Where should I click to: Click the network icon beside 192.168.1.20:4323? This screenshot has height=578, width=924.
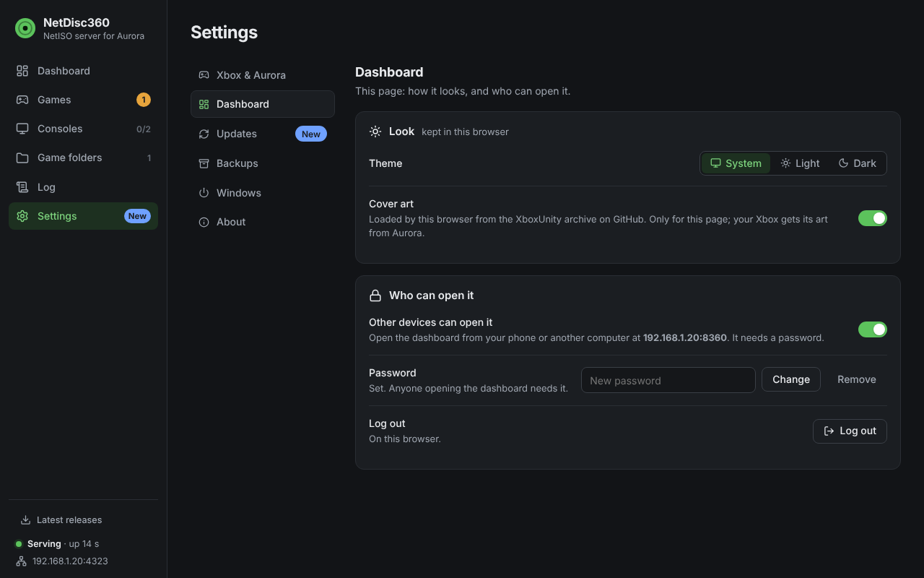[x=21, y=561]
